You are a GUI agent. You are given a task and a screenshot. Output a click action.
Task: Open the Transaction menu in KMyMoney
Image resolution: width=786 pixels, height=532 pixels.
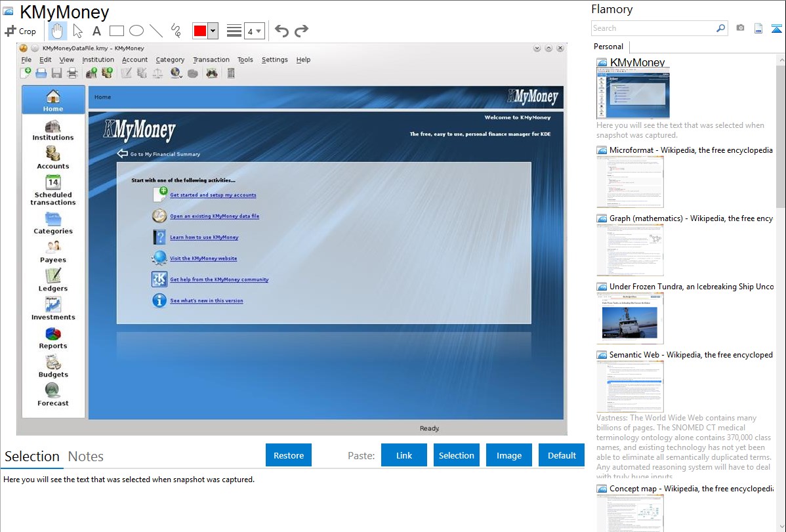coord(211,60)
